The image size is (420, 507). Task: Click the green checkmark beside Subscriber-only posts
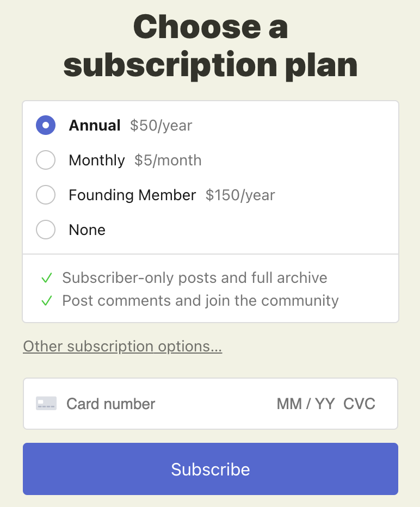click(x=47, y=278)
